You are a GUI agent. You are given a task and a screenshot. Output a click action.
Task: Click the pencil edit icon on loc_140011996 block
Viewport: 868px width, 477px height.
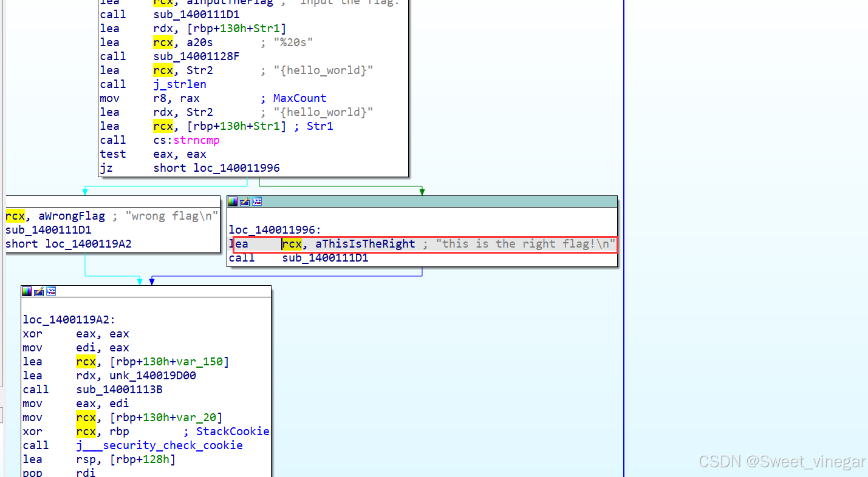point(244,201)
